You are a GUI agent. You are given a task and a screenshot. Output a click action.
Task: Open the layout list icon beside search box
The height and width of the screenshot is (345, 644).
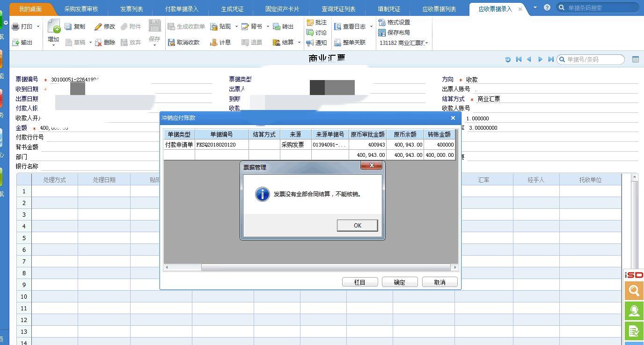[636, 59]
